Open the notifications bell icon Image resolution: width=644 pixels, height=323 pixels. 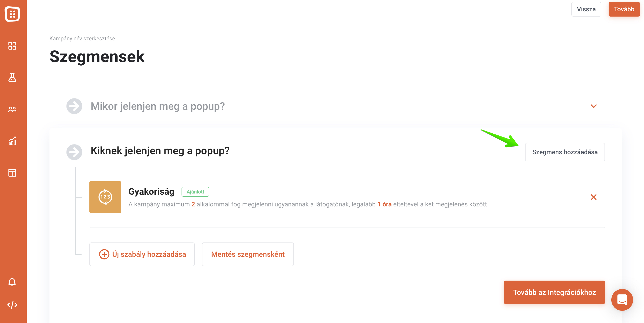[12, 282]
